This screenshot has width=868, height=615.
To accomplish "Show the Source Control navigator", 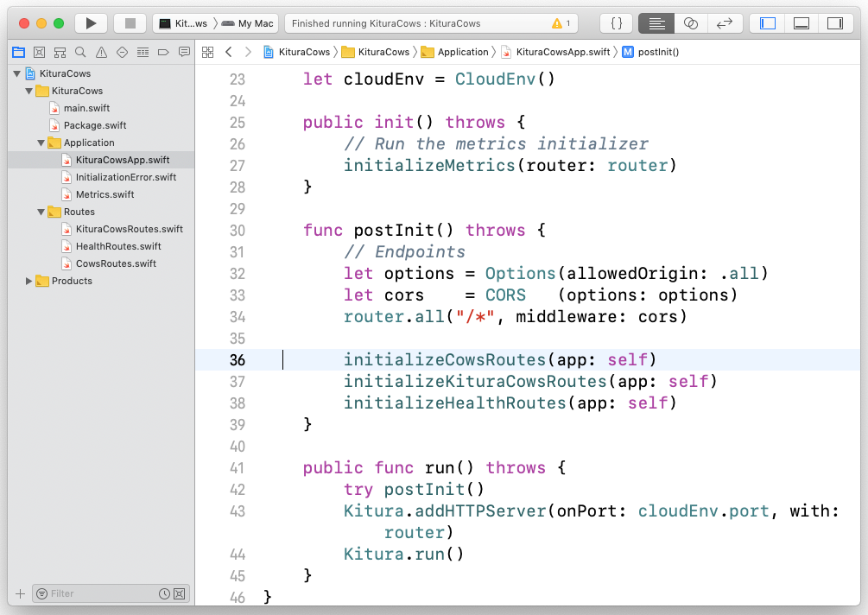I will (x=40, y=52).
